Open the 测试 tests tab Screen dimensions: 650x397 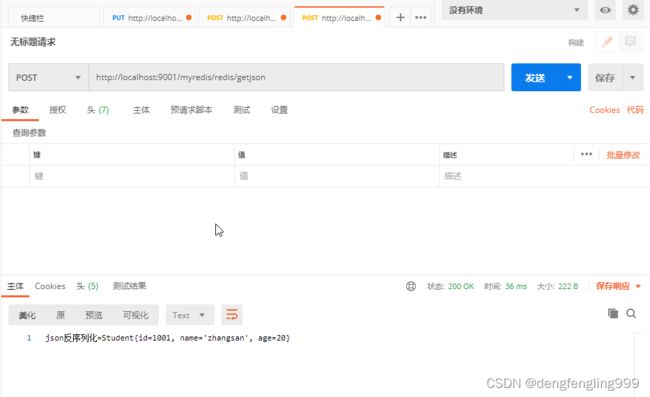click(241, 110)
